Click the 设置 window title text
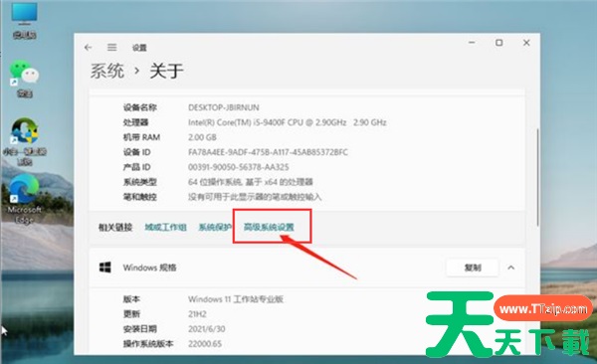The width and height of the screenshot is (597, 364). pos(139,48)
